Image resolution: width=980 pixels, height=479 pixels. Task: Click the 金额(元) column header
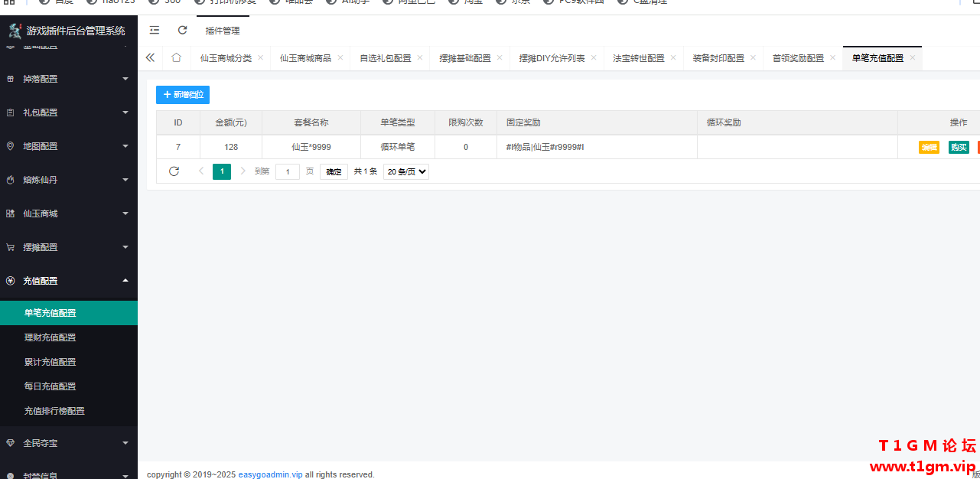[231, 122]
